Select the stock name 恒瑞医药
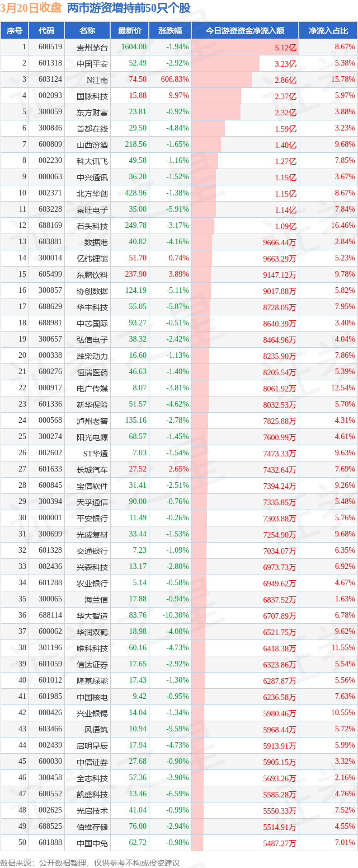This screenshot has width=358, height=868. coord(93,372)
